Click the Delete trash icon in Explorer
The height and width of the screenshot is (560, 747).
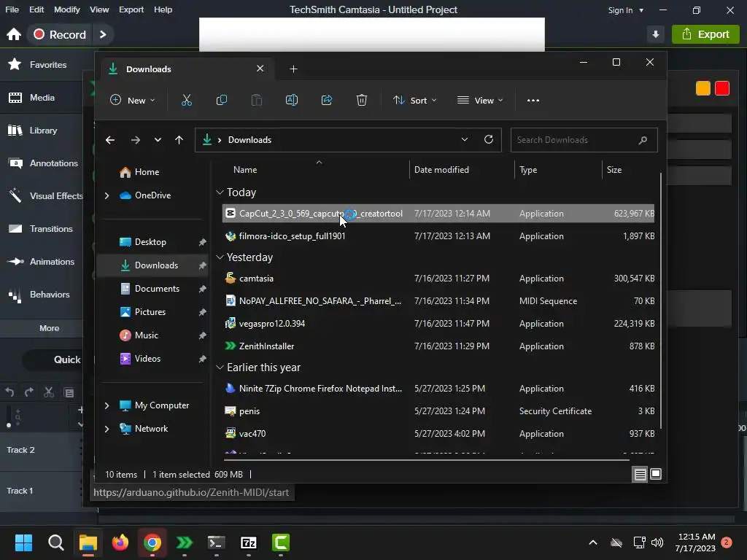362,100
